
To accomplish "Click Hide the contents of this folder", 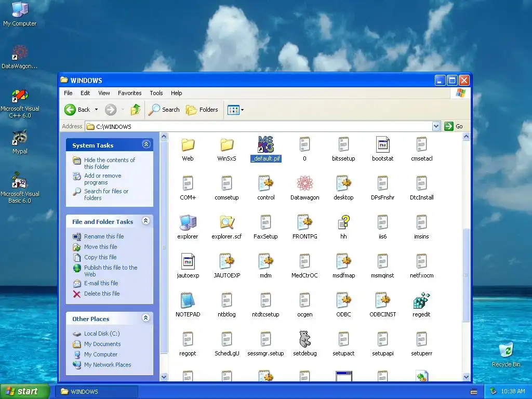I will tap(109, 163).
